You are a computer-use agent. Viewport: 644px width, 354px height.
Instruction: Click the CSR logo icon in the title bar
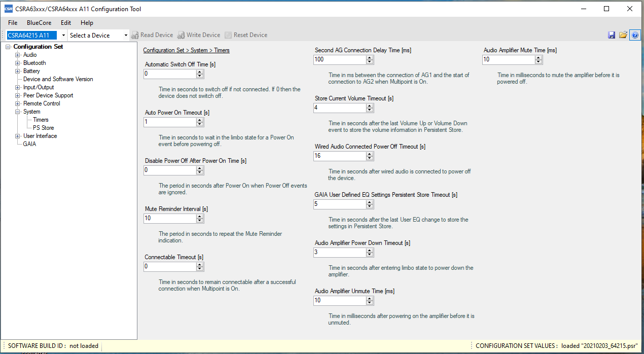coord(9,9)
